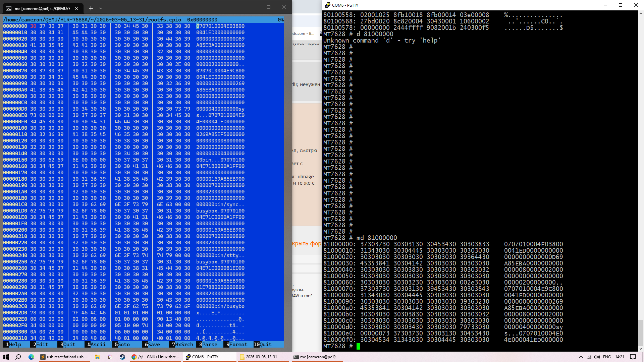Click the 6Save function key

tap(152, 345)
